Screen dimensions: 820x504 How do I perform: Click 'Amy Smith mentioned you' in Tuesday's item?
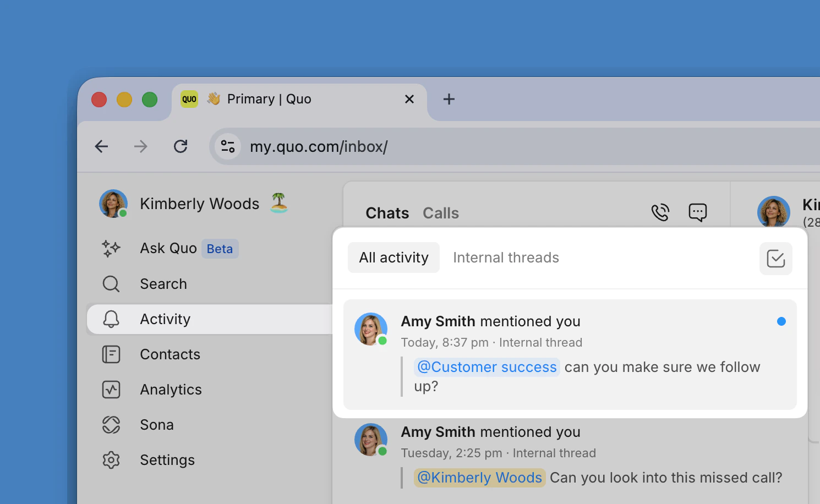point(490,432)
